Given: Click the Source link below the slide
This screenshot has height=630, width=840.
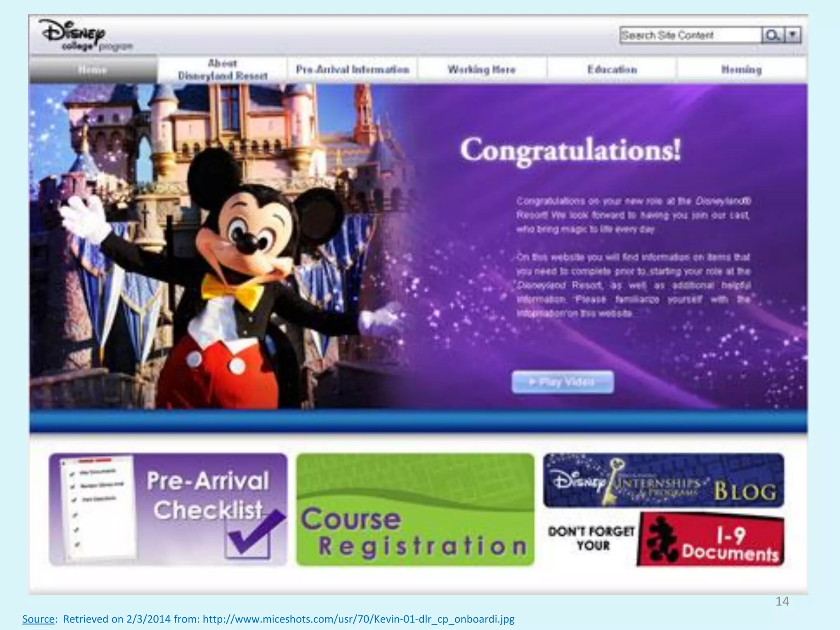Looking at the screenshot, I should pos(38,619).
